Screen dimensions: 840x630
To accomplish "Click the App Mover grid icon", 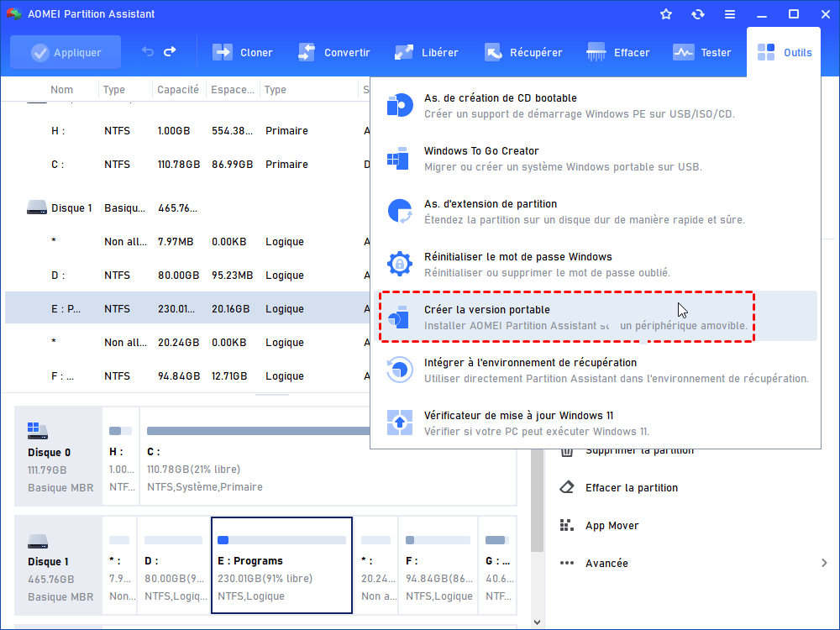I will [567, 525].
